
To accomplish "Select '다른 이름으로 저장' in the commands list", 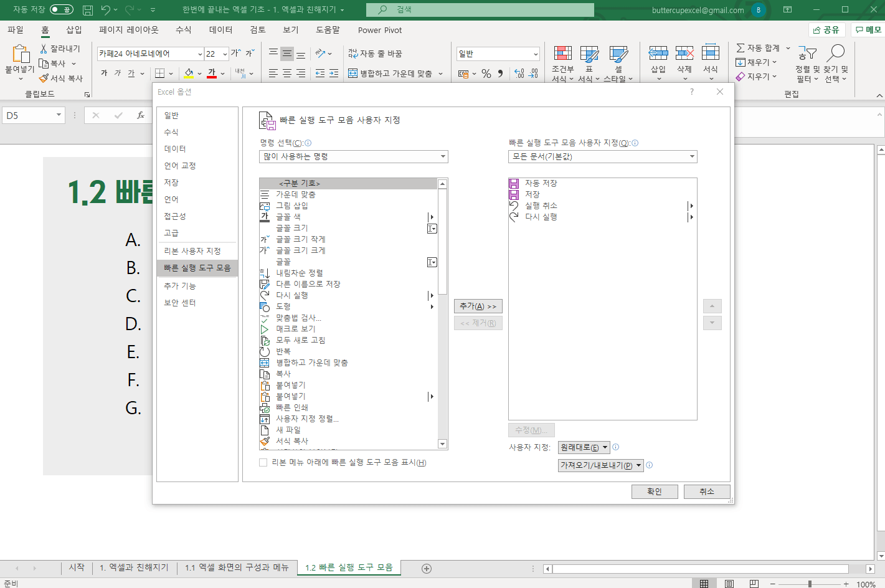I will (348, 284).
